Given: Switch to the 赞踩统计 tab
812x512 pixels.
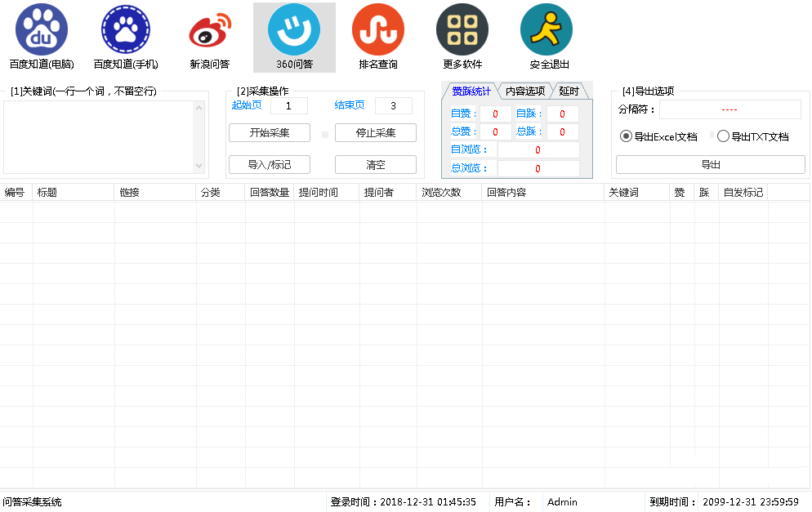Looking at the screenshot, I should click(471, 91).
